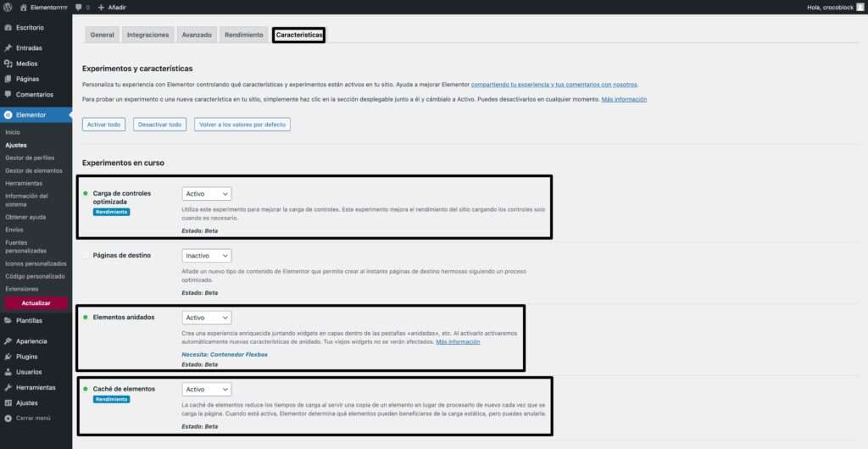Open Código personalizado submenu item
Viewport: 868px width, 449px height.
pyautogui.click(x=35, y=276)
